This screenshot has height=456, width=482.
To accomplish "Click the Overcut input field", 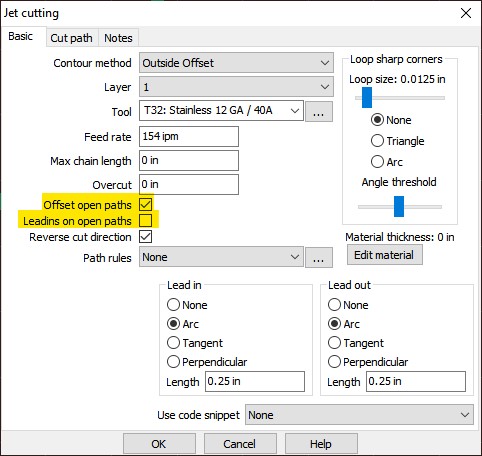I will (x=189, y=184).
